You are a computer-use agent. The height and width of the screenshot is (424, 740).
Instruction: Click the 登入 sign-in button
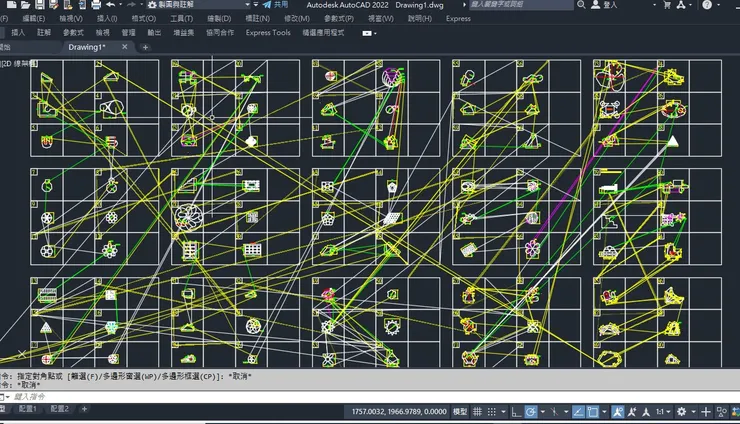click(605, 5)
